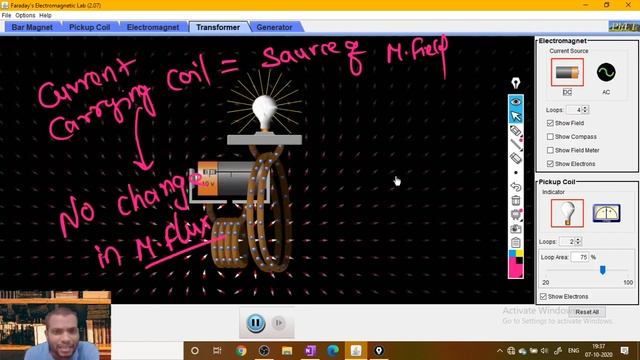Uncheck the Show Field checkbox
The height and width of the screenshot is (360, 640).
(550, 123)
